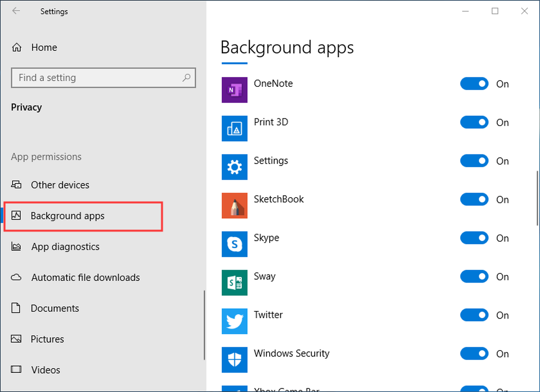Click the SketchBook pencil icon
Image resolution: width=540 pixels, height=392 pixels.
coord(234,206)
